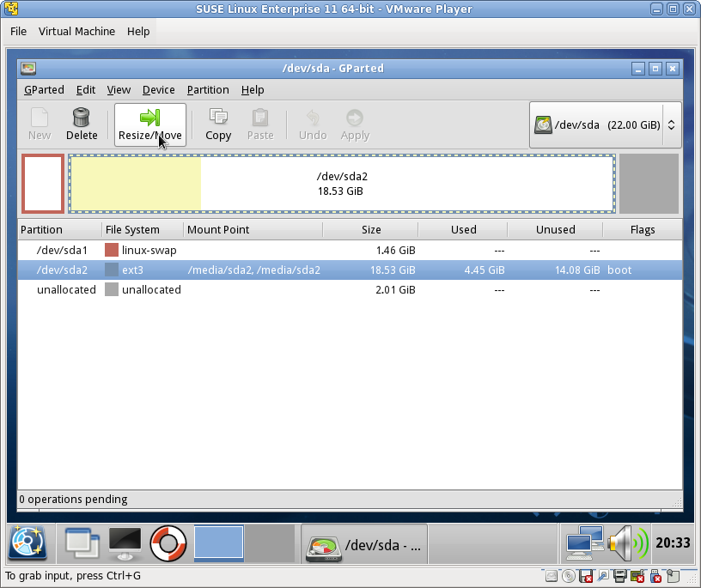Select the red sda1 block in disk map
This screenshot has height=588, width=701.
(x=43, y=183)
